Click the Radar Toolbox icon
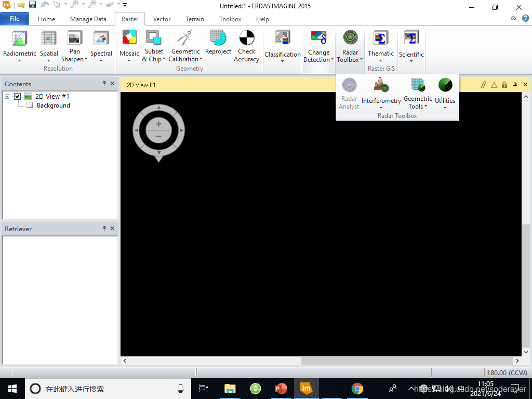Viewport: 532px width, 399px height. tap(350, 37)
